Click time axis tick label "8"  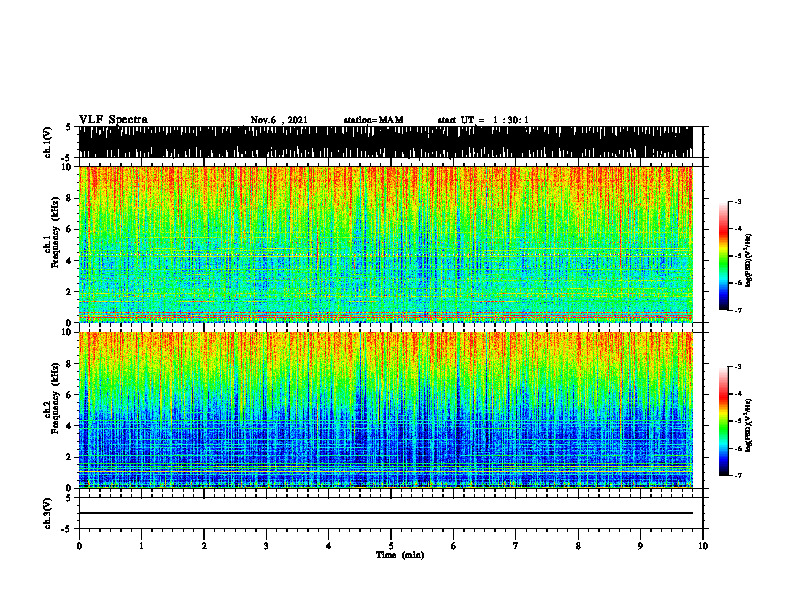tap(578, 546)
